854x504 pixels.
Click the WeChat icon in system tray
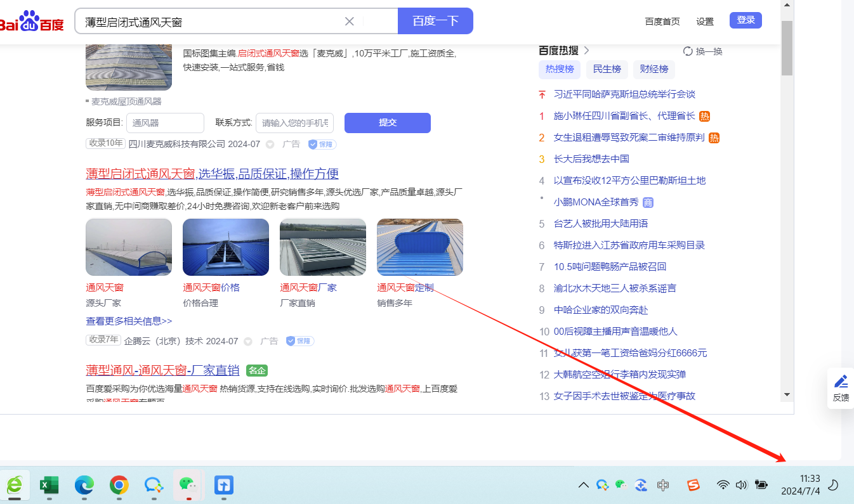point(621,485)
